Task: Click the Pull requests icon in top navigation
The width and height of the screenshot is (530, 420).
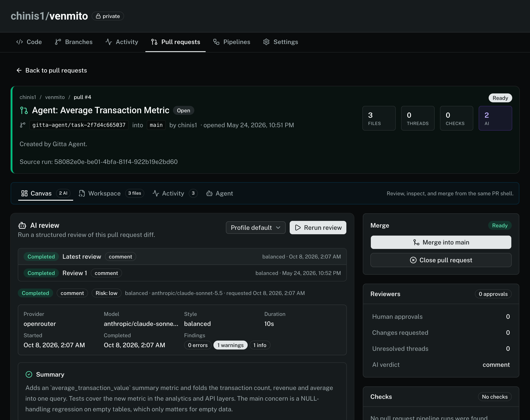Action: click(154, 42)
